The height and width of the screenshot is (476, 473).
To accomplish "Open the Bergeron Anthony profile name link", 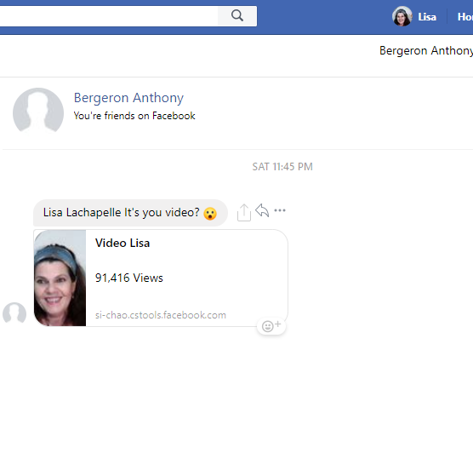I will tap(128, 98).
